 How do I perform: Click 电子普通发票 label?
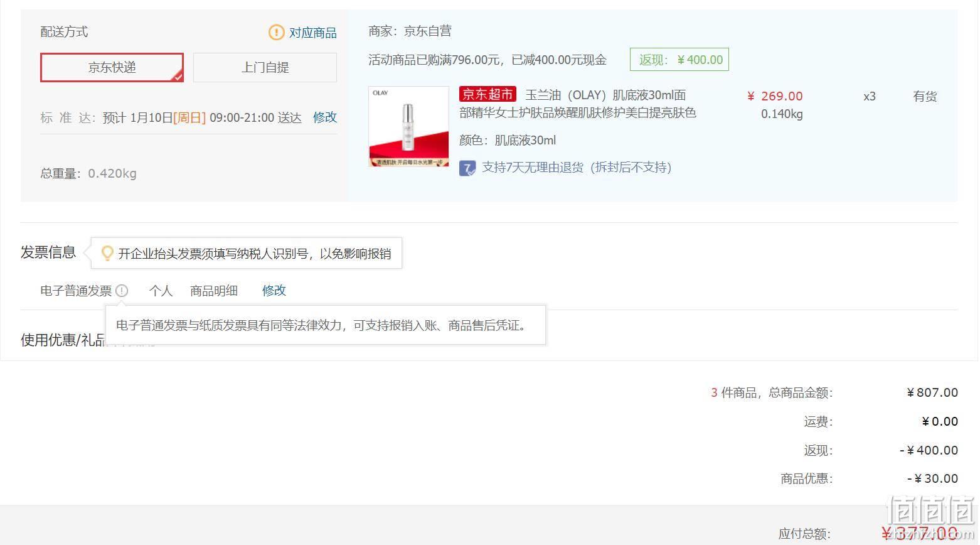[x=76, y=291]
